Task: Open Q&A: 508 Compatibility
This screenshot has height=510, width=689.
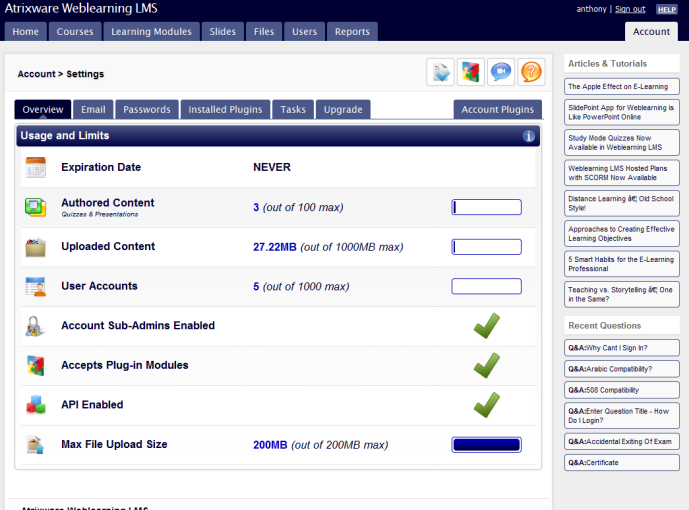Action: [x=622, y=390]
